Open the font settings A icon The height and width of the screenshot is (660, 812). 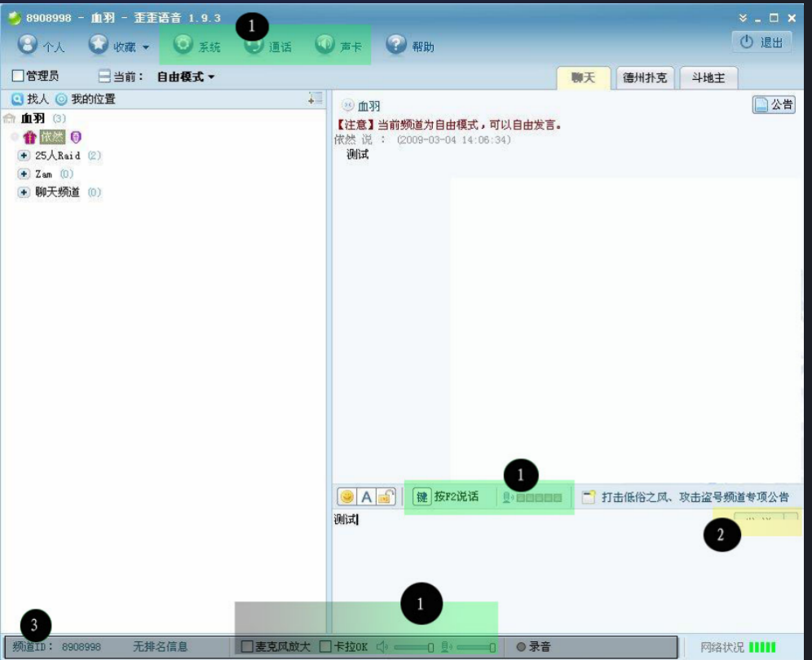tap(366, 497)
